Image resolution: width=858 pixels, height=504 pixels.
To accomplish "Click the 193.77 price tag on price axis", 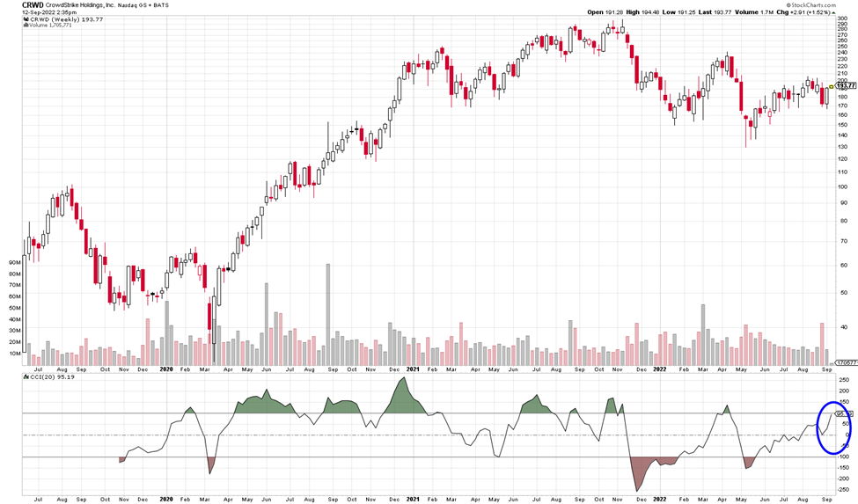I will coord(846,86).
